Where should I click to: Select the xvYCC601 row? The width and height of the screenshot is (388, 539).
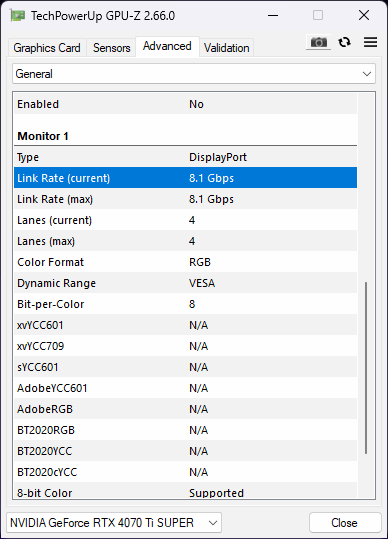(x=186, y=324)
